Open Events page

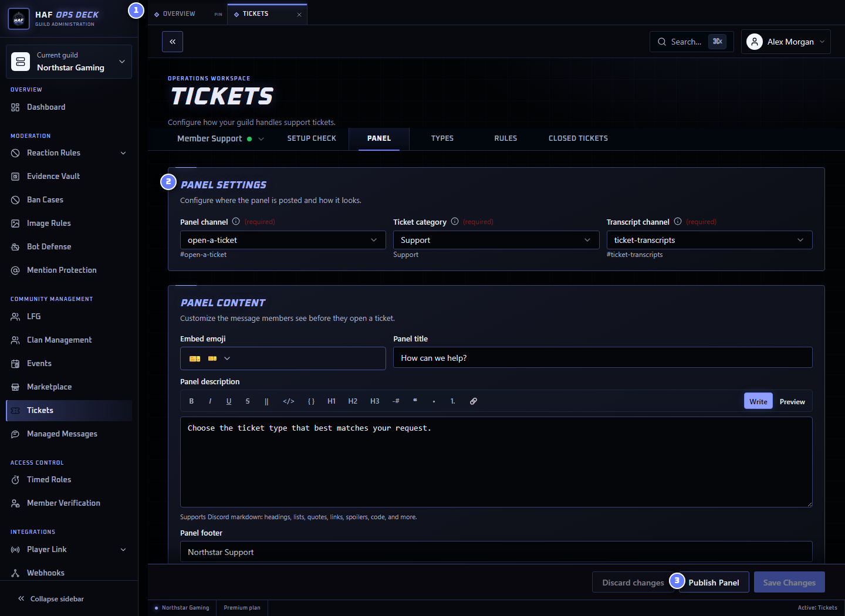point(69,363)
